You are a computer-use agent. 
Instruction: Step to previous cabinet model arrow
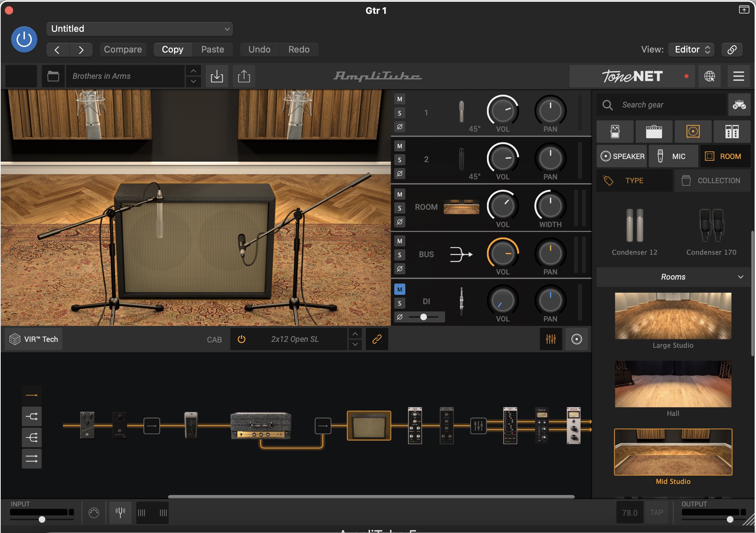coord(355,334)
